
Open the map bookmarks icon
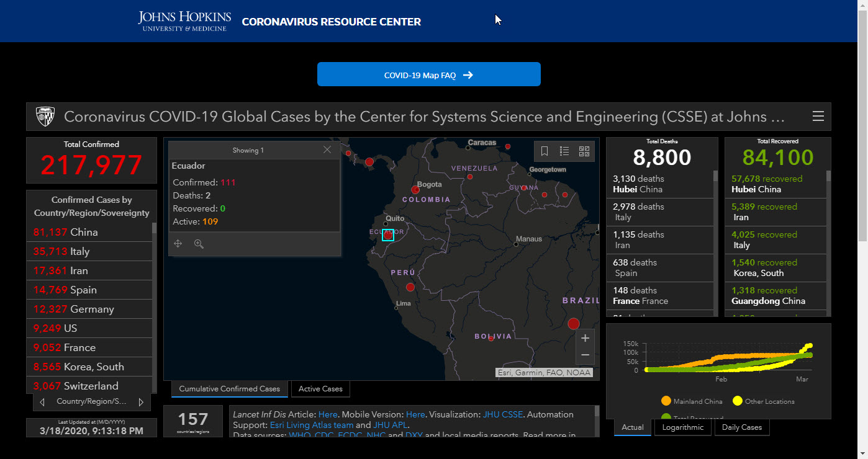point(545,151)
